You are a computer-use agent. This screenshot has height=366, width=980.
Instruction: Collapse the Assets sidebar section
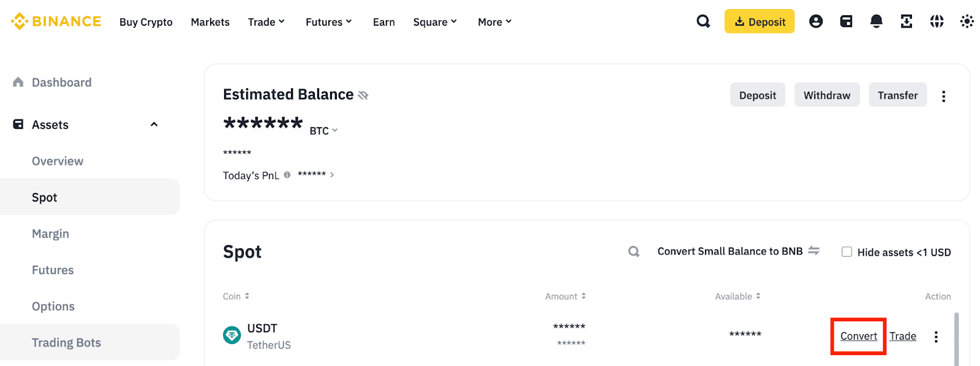pyautogui.click(x=154, y=124)
